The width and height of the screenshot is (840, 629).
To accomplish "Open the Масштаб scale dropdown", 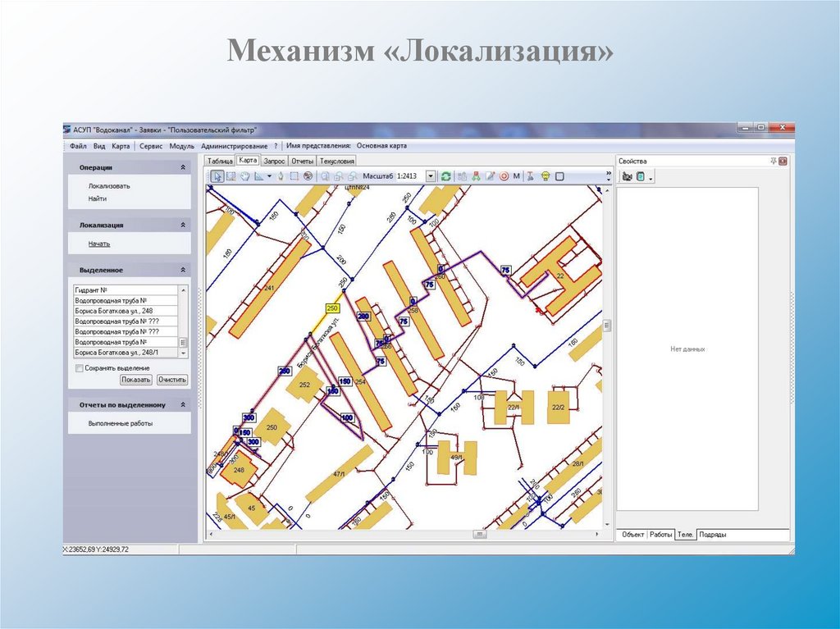I will click(430, 176).
